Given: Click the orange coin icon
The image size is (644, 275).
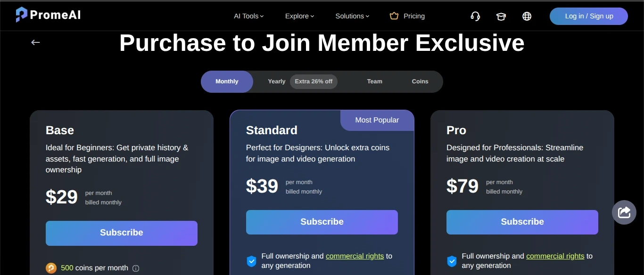Looking at the screenshot, I should (51, 268).
